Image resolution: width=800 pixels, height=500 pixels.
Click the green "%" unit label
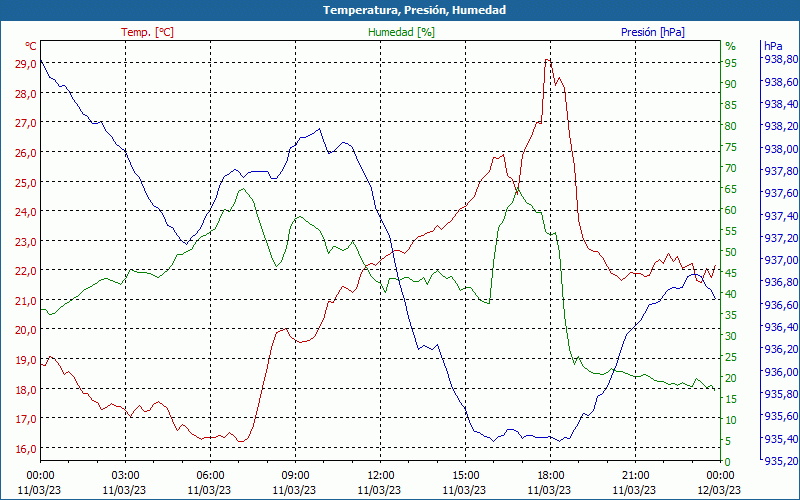tap(730, 46)
